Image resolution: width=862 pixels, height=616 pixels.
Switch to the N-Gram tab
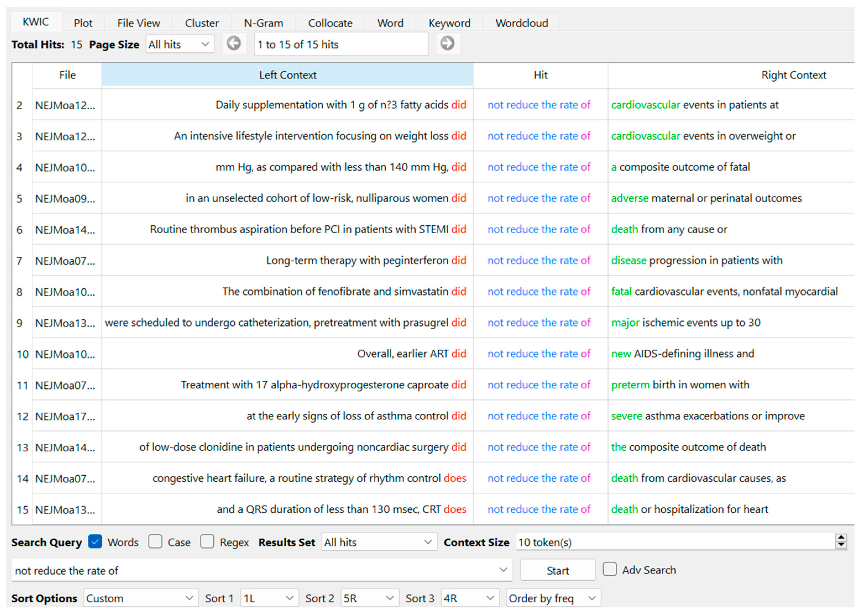tap(263, 23)
